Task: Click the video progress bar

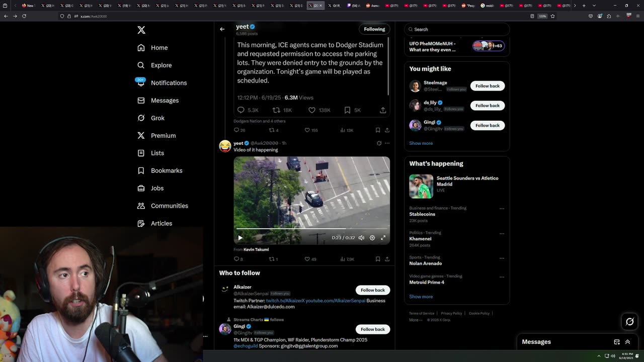Action: 311,229
